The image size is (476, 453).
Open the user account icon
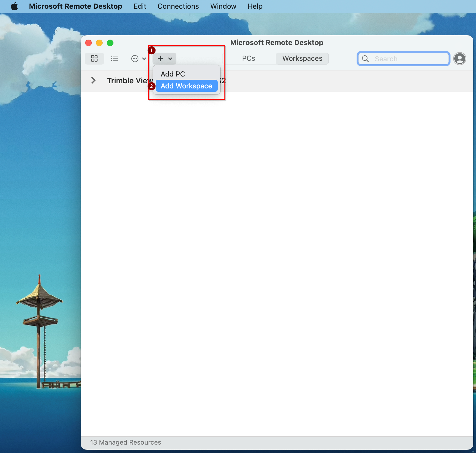460,59
